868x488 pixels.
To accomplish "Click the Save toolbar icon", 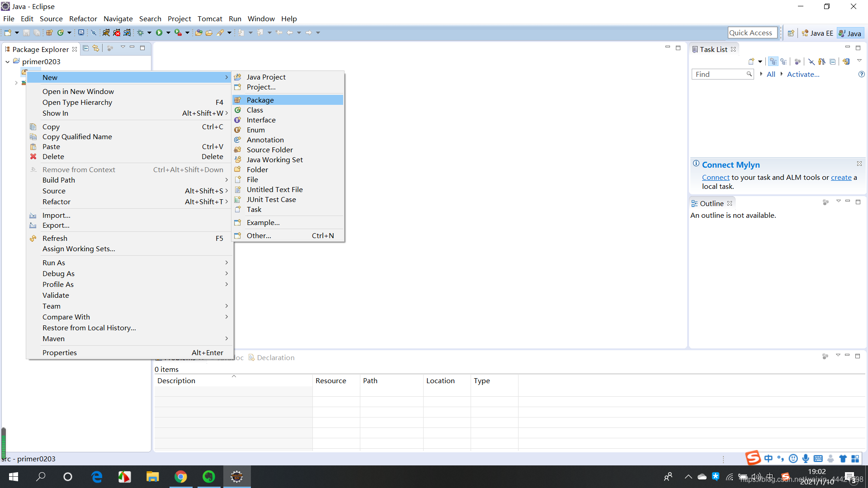I will [x=26, y=33].
